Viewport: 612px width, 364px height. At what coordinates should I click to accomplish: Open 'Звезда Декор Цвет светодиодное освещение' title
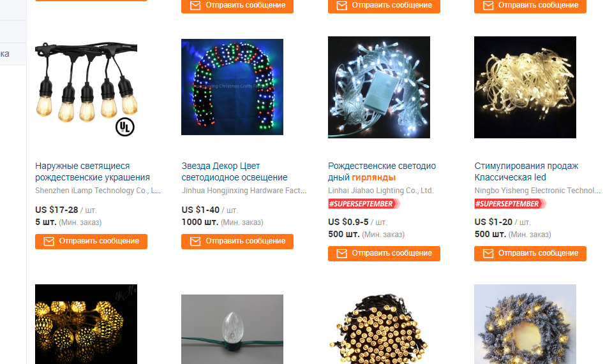point(235,171)
